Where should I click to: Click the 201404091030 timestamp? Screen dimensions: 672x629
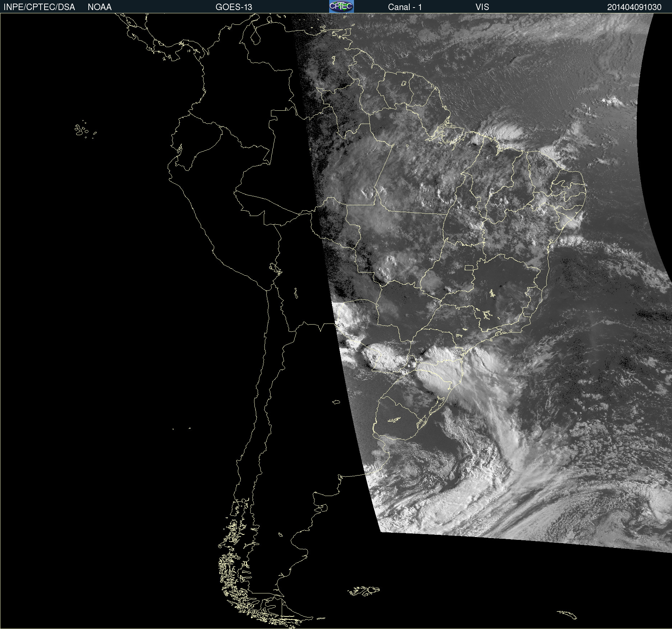coord(634,7)
